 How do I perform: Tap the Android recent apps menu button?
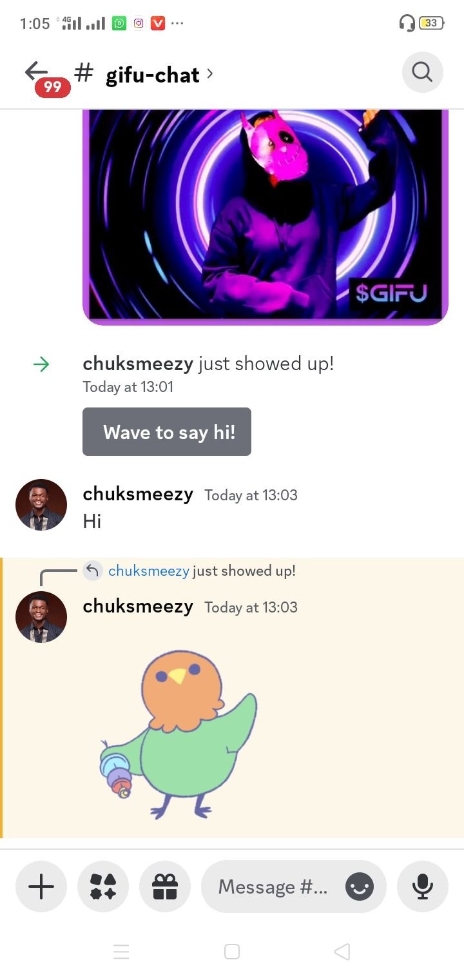121,952
